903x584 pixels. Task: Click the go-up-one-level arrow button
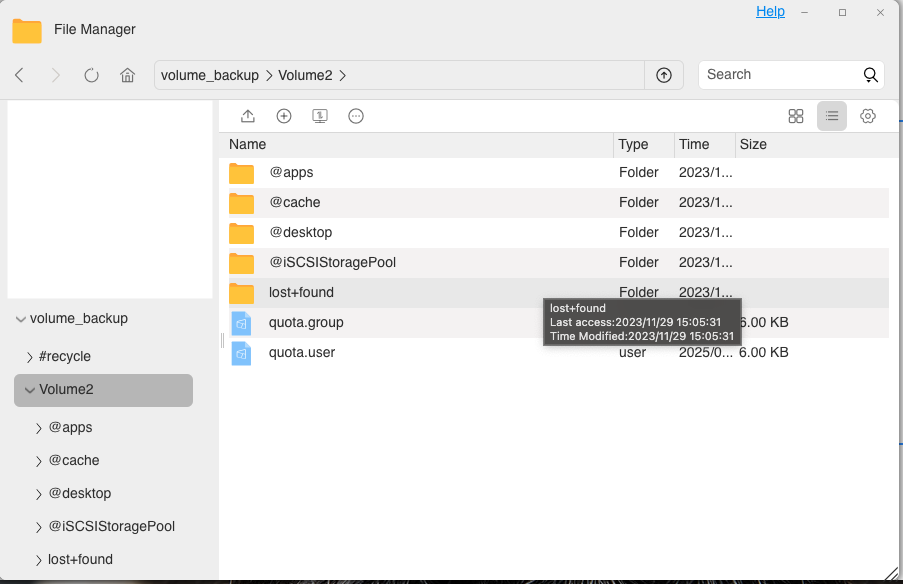tap(664, 75)
